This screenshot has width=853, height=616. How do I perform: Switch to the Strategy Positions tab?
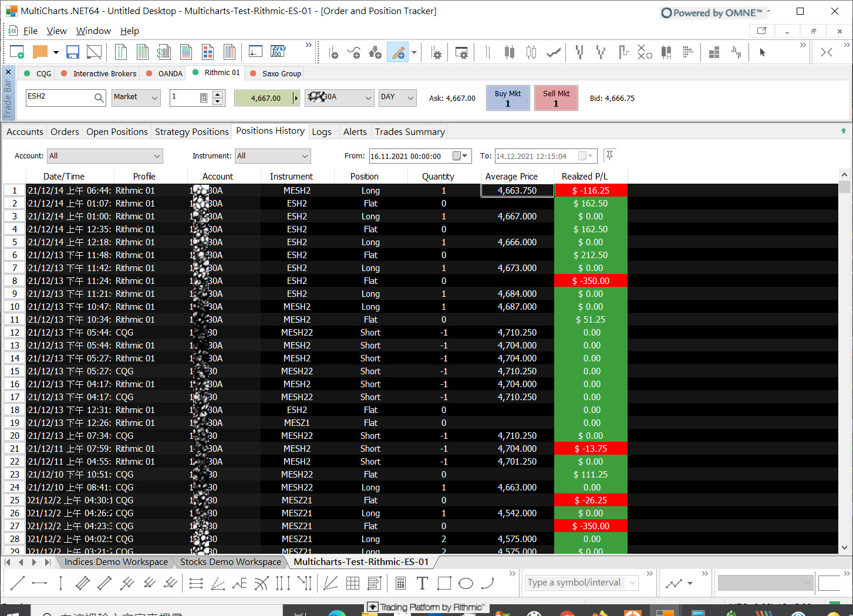click(x=191, y=132)
